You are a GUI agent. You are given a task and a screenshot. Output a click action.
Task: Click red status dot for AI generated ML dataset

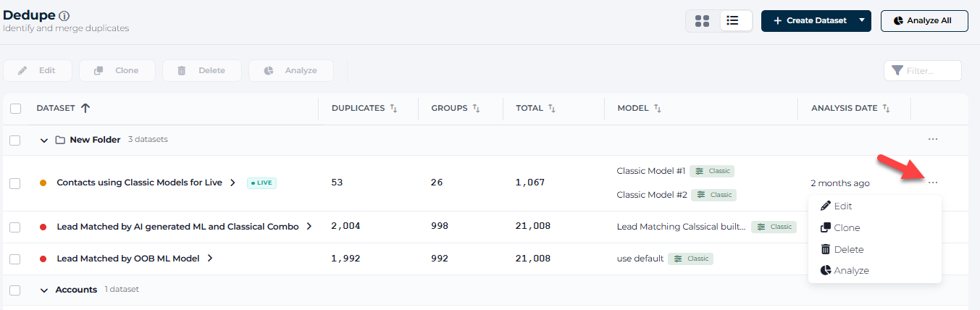pos(43,227)
